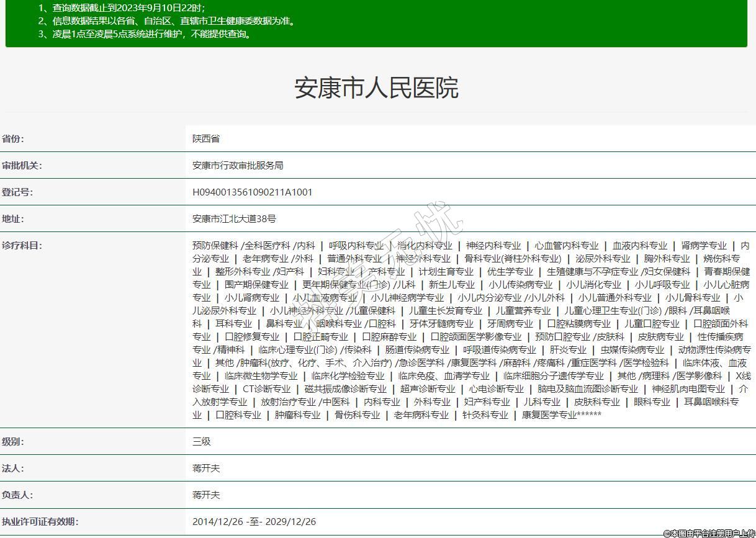Click the notice about 凌晨1点至凌晨5点 system maintenance
The image size is (756, 538).
145,34
